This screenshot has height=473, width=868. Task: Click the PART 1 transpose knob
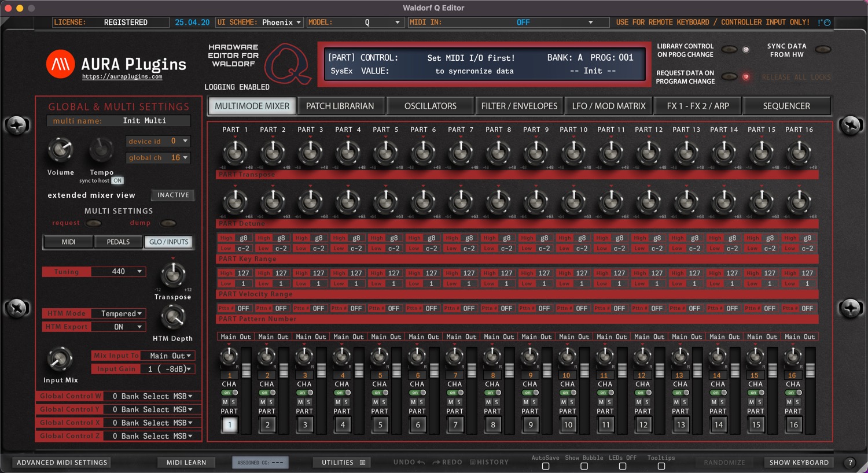click(x=235, y=153)
